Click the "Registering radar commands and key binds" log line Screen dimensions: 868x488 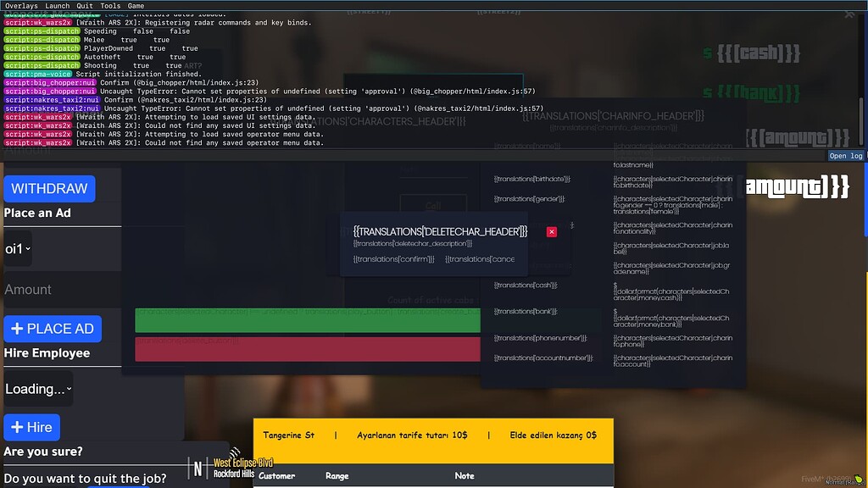[x=194, y=23]
